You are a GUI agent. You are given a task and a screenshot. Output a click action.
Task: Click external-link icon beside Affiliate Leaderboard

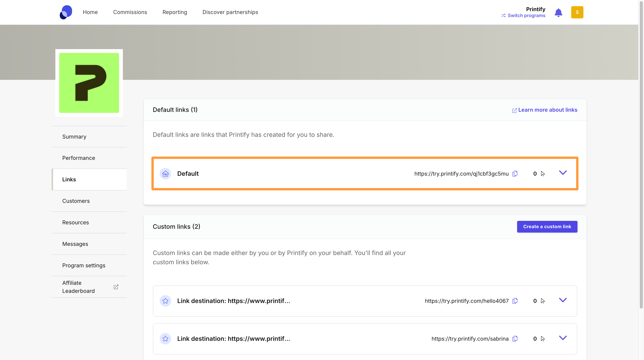[116, 287]
